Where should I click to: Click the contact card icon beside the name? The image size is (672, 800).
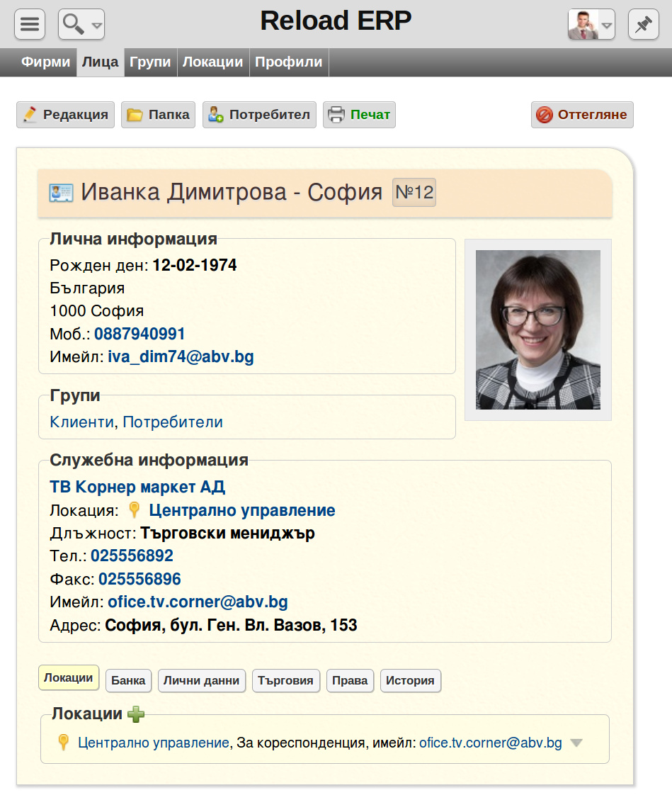61,192
